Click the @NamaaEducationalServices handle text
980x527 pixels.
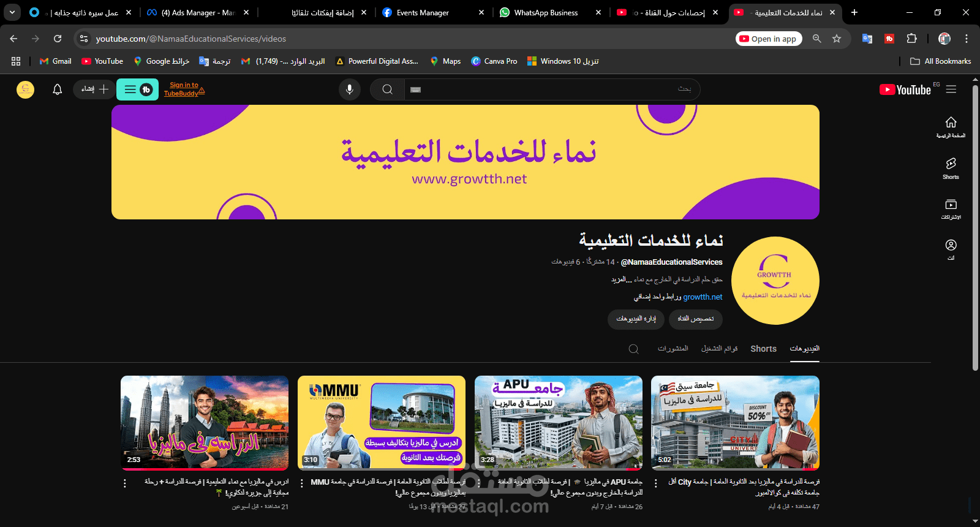coord(671,262)
